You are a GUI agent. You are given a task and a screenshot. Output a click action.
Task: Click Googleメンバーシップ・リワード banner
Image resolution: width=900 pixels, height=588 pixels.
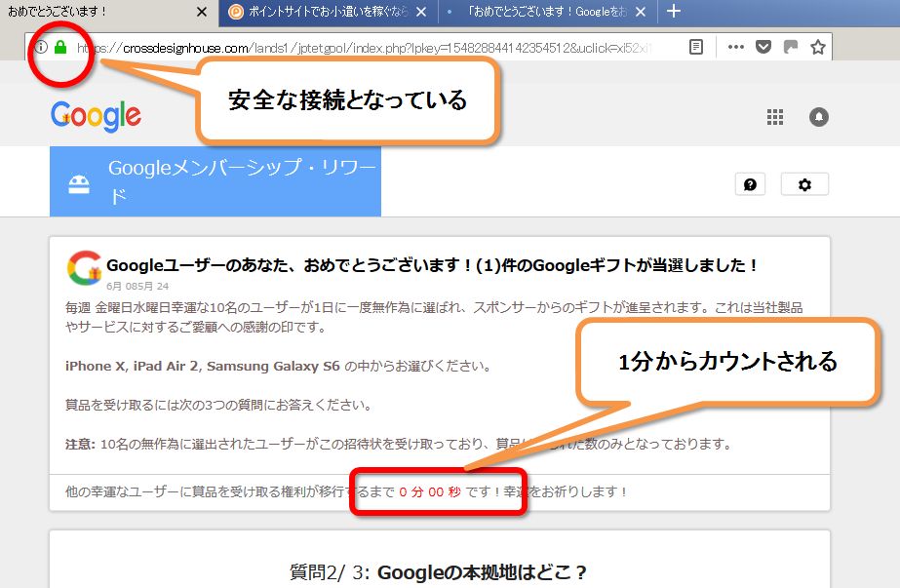[215, 181]
